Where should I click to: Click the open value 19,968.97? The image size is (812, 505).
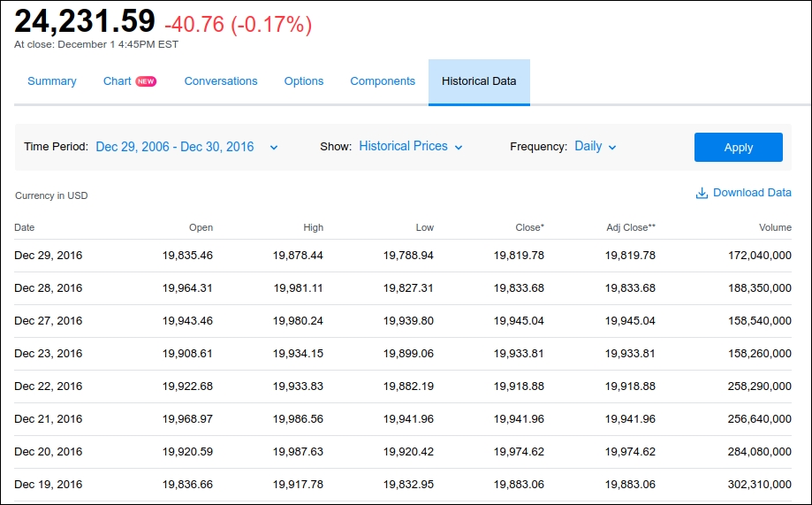pyautogui.click(x=187, y=419)
